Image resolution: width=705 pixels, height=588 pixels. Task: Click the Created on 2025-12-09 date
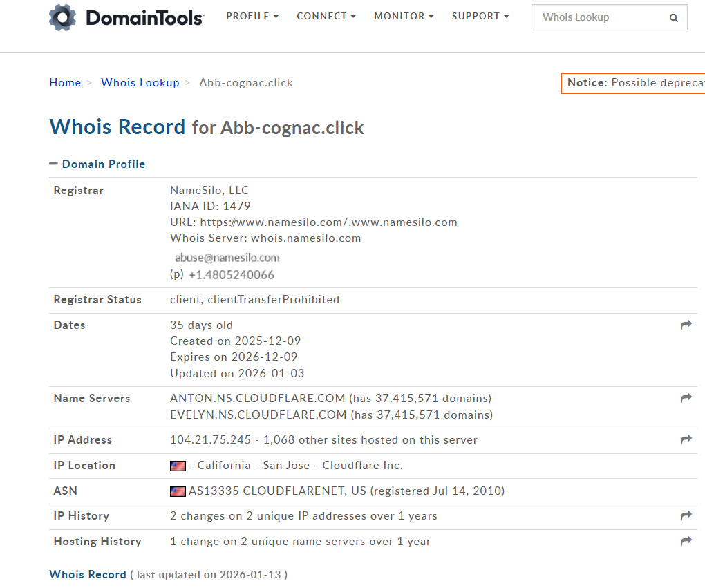click(235, 341)
